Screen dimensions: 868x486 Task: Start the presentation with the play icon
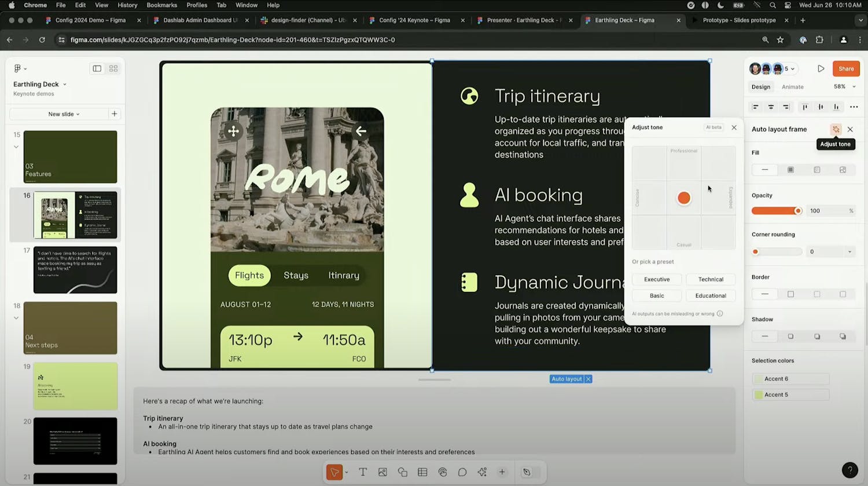pyautogui.click(x=821, y=68)
